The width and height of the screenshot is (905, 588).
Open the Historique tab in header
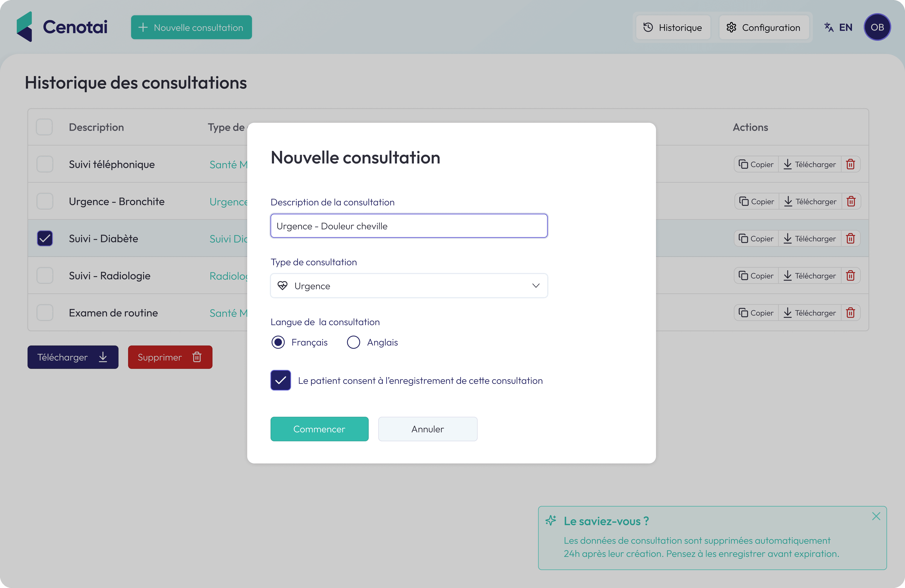click(x=673, y=27)
